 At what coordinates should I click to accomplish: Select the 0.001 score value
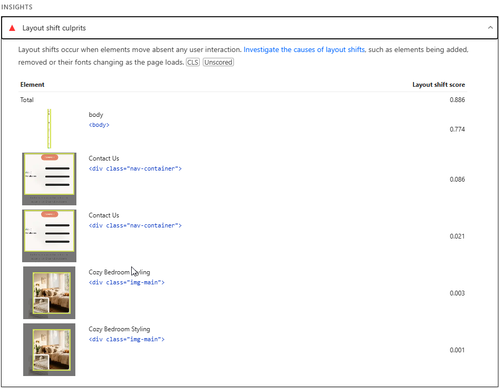(457, 350)
